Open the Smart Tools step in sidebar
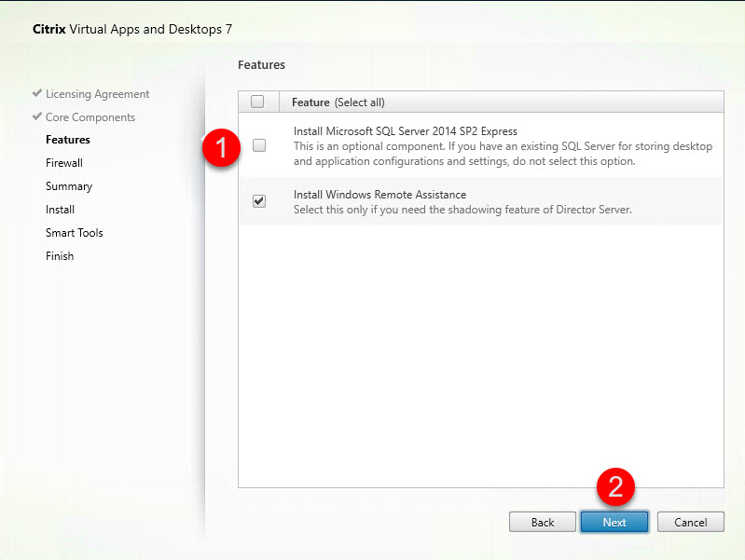Screen dimensions: 745x560 pos(74,233)
